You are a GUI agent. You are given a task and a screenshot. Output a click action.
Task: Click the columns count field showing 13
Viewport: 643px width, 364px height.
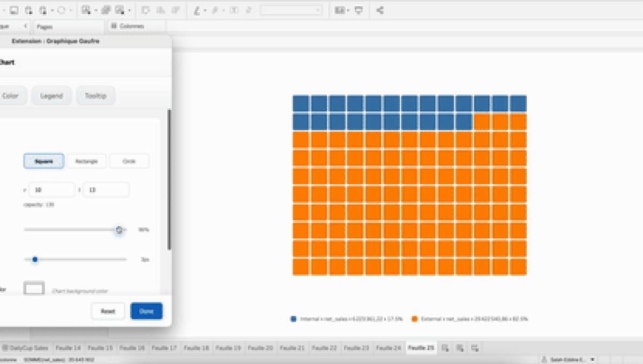coord(106,190)
